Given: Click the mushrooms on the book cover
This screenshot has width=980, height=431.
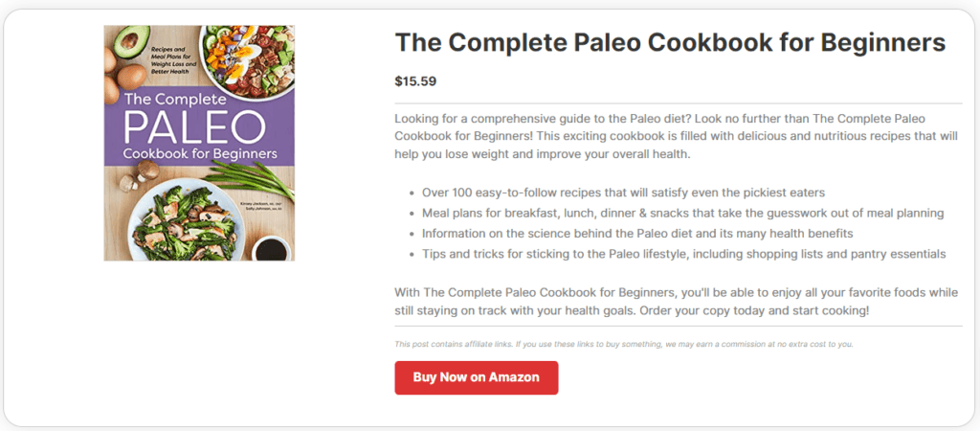Looking at the screenshot, I should (x=145, y=173).
